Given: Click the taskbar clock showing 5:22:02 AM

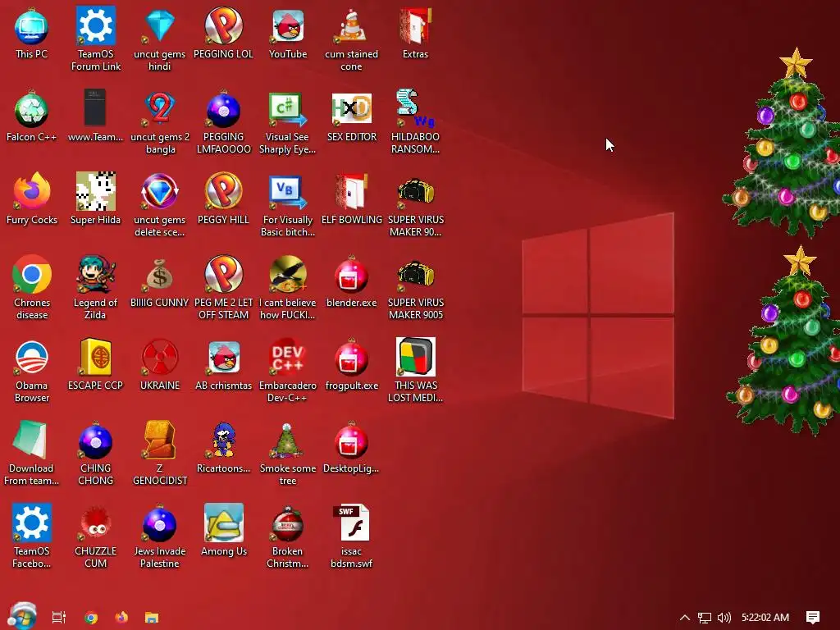Looking at the screenshot, I should tap(765, 618).
